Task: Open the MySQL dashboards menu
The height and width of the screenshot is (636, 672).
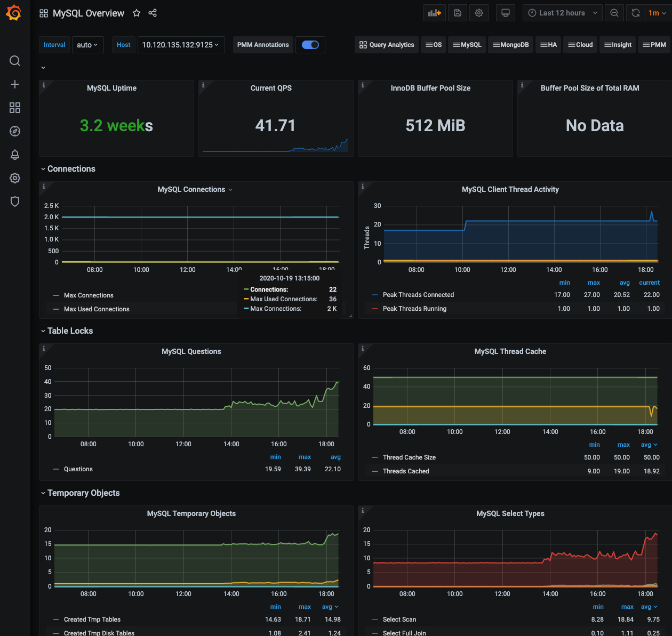Action: click(467, 45)
